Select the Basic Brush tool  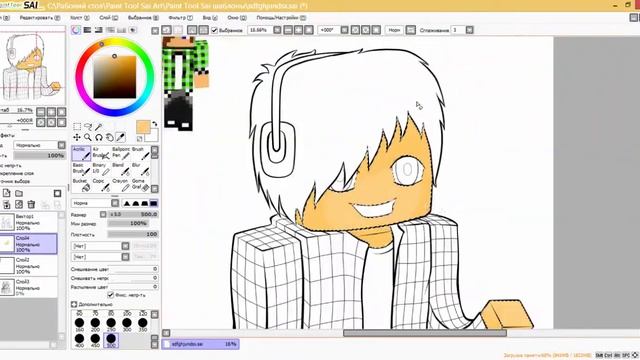coord(81,169)
